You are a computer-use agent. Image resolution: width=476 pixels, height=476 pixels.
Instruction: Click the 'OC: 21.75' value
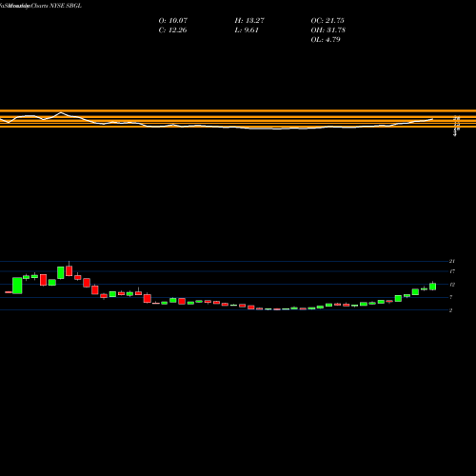tap(327, 21)
